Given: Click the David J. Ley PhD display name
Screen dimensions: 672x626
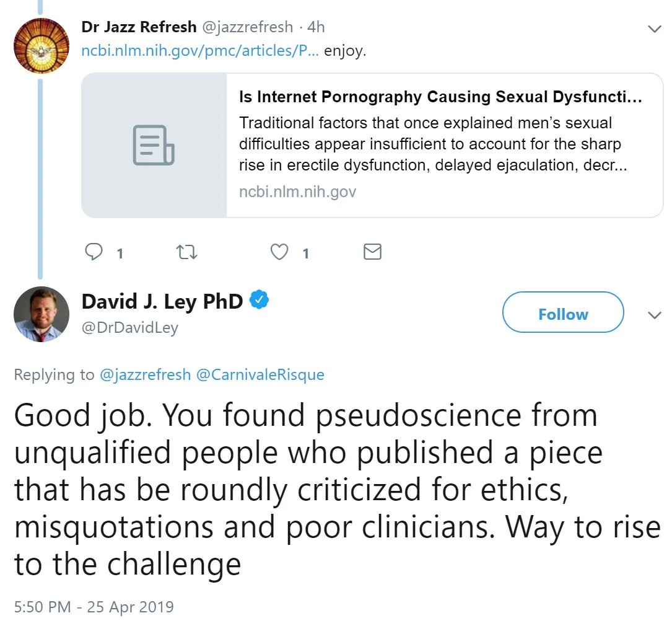Looking at the screenshot, I should pos(162,301).
